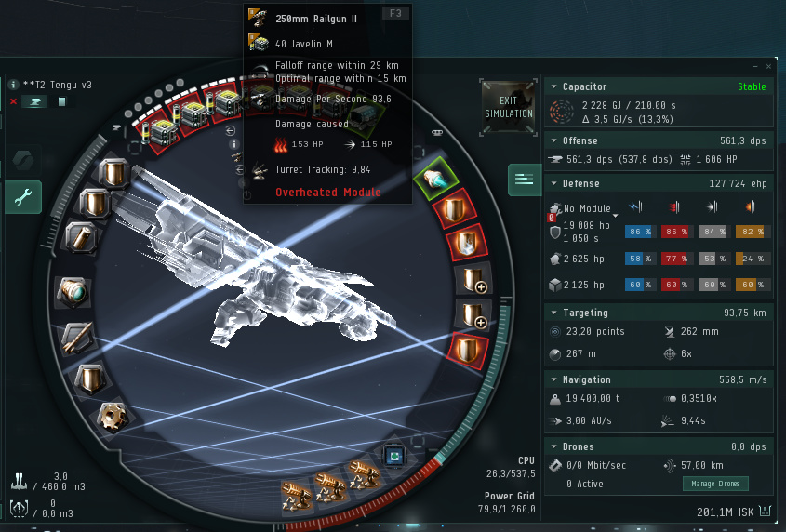Click the hexagon hull tab icon
The width and height of the screenshot is (786, 532).
[23, 161]
